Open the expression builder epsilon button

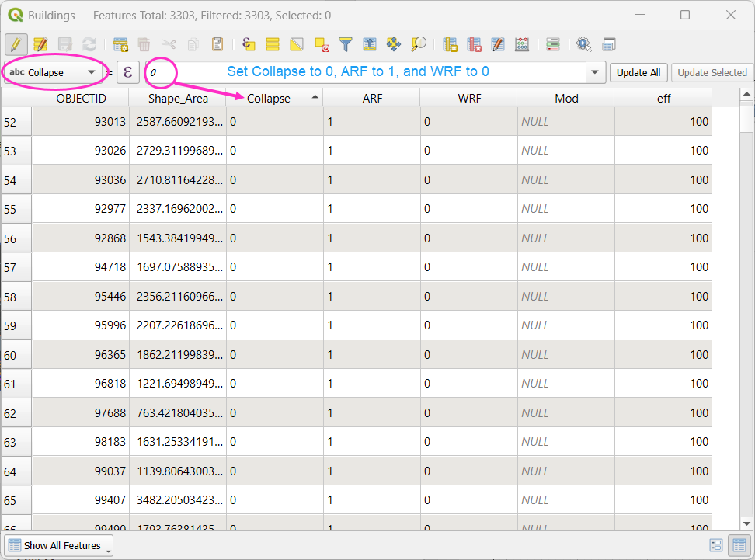(128, 72)
